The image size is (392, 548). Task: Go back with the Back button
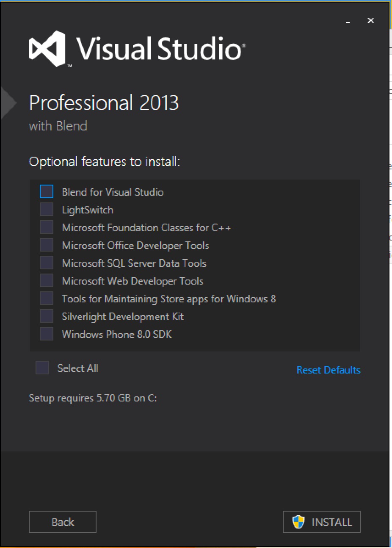click(x=63, y=522)
